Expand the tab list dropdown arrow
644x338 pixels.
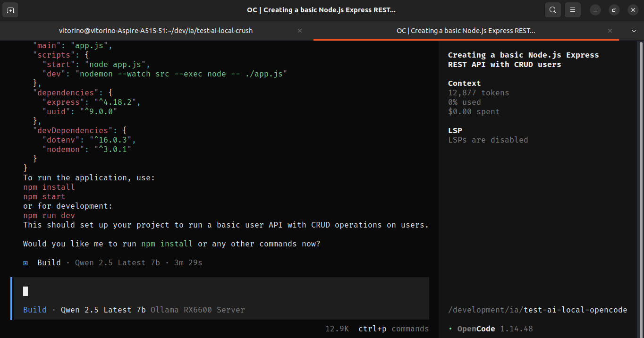tap(634, 31)
